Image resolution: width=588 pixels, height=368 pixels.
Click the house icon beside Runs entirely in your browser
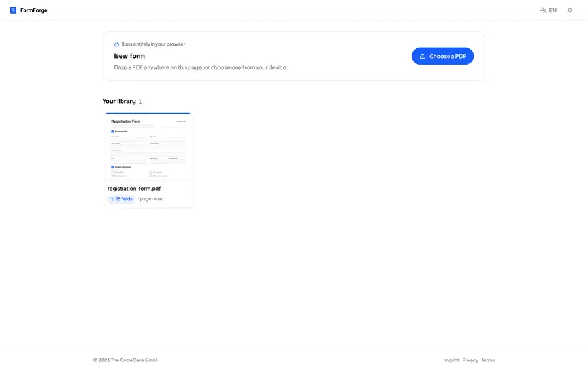pyautogui.click(x=117, y=44)
